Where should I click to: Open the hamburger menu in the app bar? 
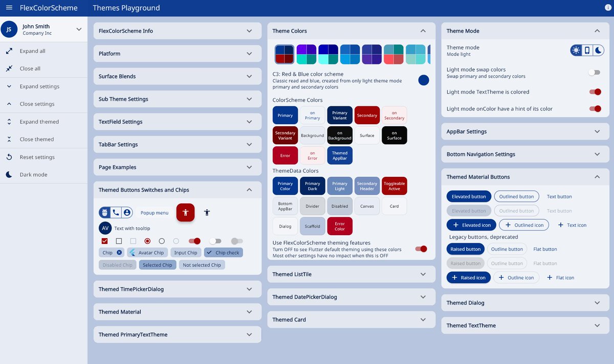pos(9,8)
